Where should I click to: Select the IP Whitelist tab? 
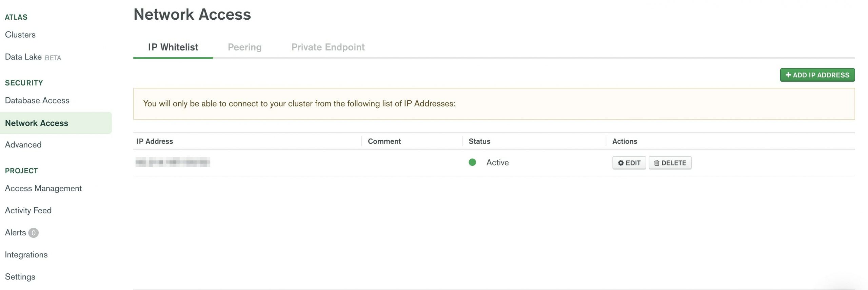(x=173, y=47)
